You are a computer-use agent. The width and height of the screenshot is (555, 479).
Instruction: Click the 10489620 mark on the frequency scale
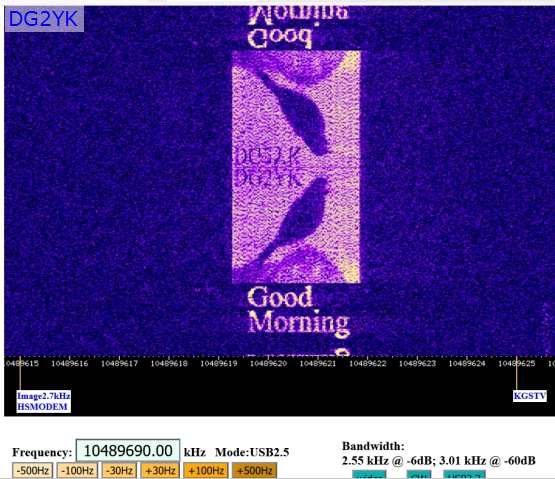(268, 363)
